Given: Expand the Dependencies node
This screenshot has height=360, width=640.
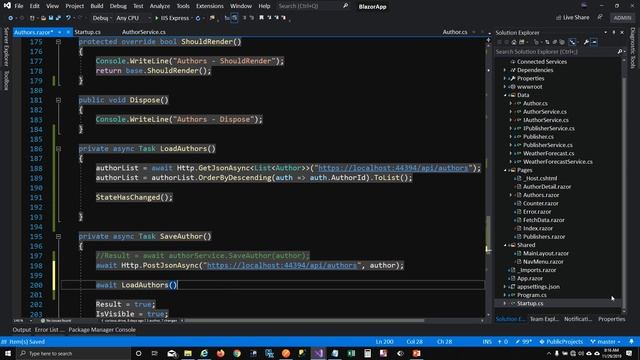Looking at the screenshot, I should pyautogui.click(x=505, y=70).
